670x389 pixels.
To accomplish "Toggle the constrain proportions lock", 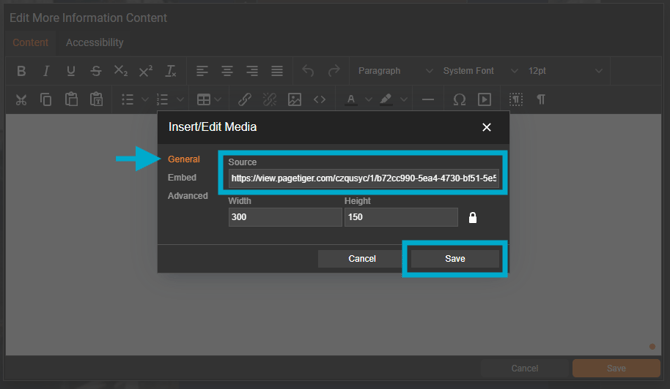I will coord(473,218).
